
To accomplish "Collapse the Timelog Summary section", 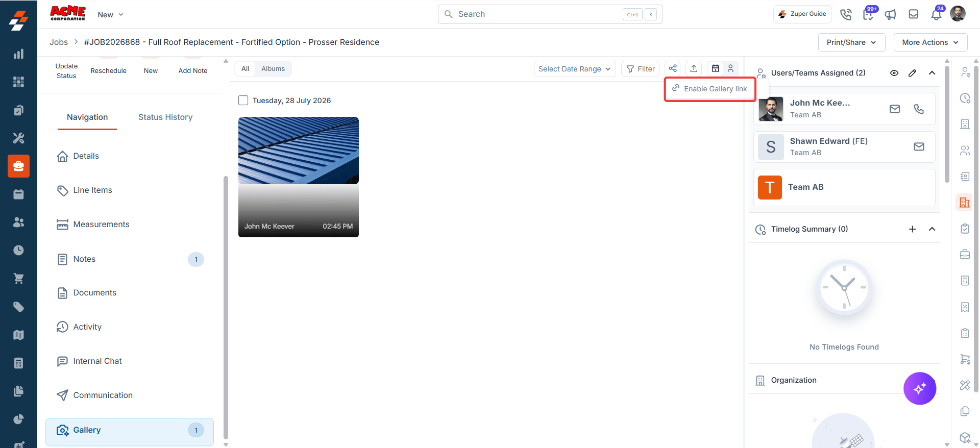I will click(932, 229).
